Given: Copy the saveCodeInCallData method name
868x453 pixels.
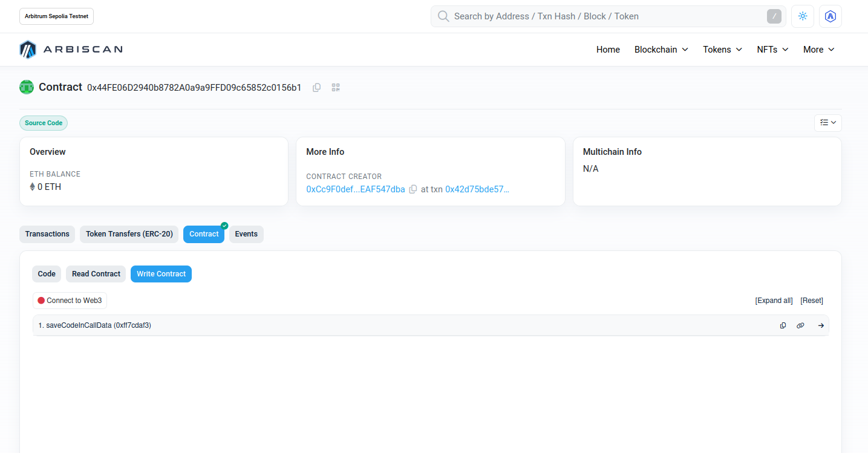Looking at the screenshot, I should coord(783,325).
